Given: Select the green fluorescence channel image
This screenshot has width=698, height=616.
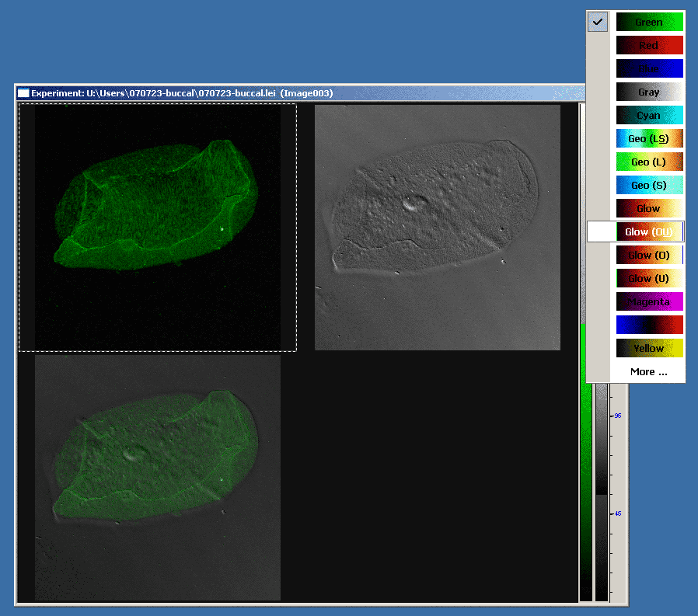Looking at the screenshot, I should click(158, 228).
